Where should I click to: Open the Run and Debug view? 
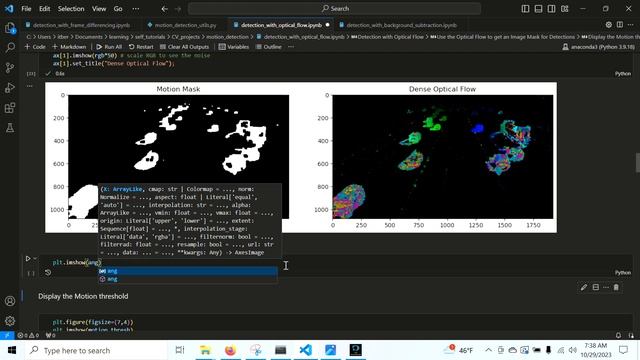(10, 88)
